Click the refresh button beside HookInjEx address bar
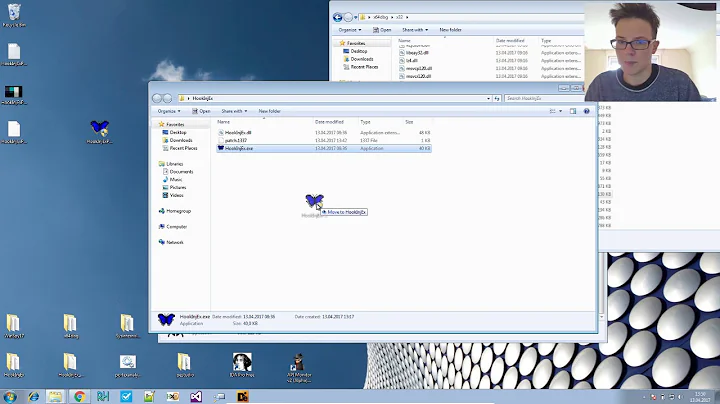The height and width of the screenshot is (404, 720). [497, 98]
